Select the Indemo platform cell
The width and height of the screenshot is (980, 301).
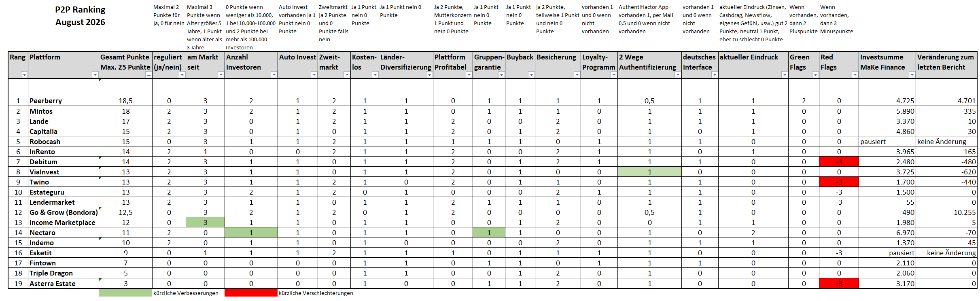click(x=64, y=243)
